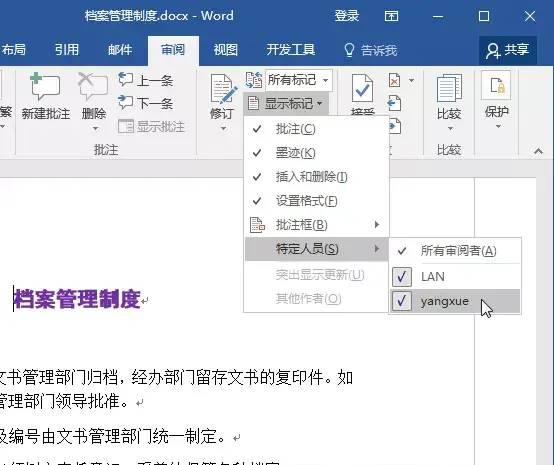Switch to the 视图 tab
The image size is (554, 465).
pyautogui.click(x=225, y=50)
